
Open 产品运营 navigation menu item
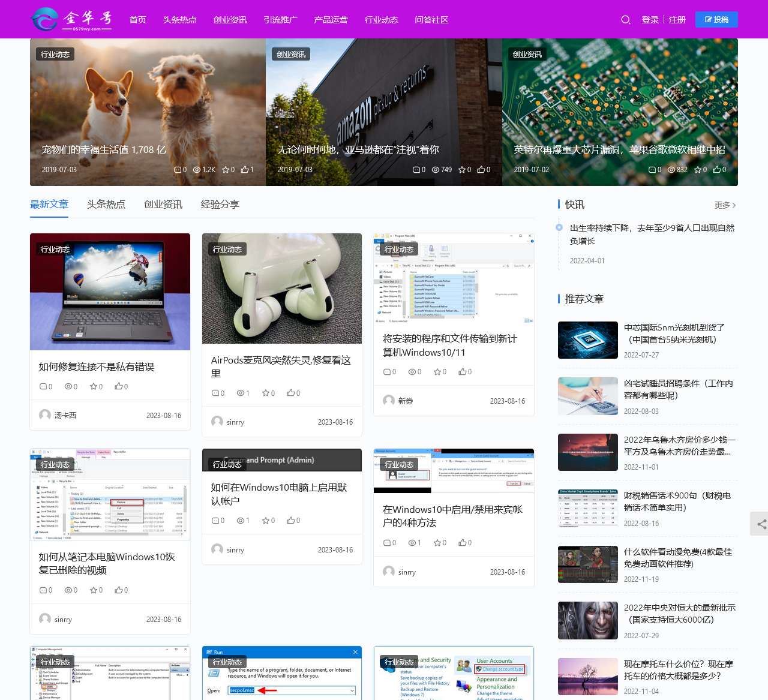pyautogui.click(x=331, y=20)
